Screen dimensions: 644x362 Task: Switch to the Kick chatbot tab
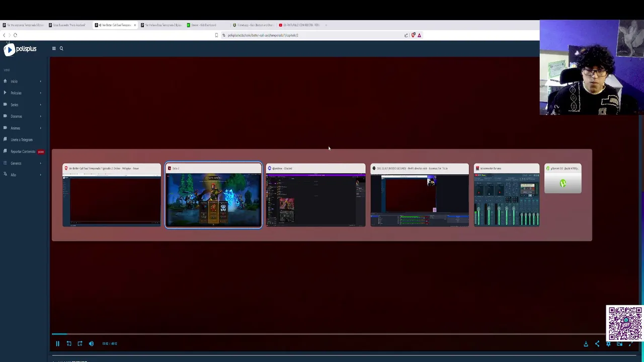254,25
